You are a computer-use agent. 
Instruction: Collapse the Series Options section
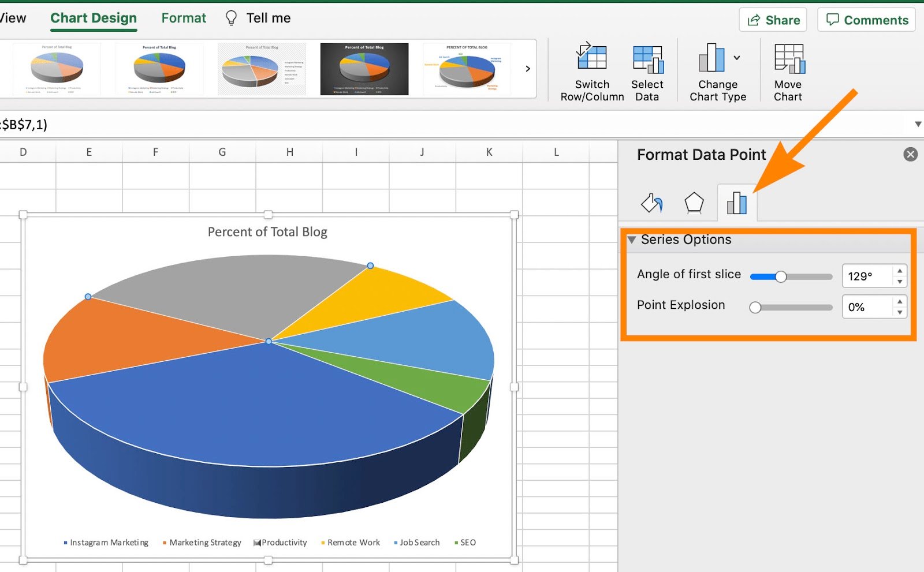(x=632, y=240)
